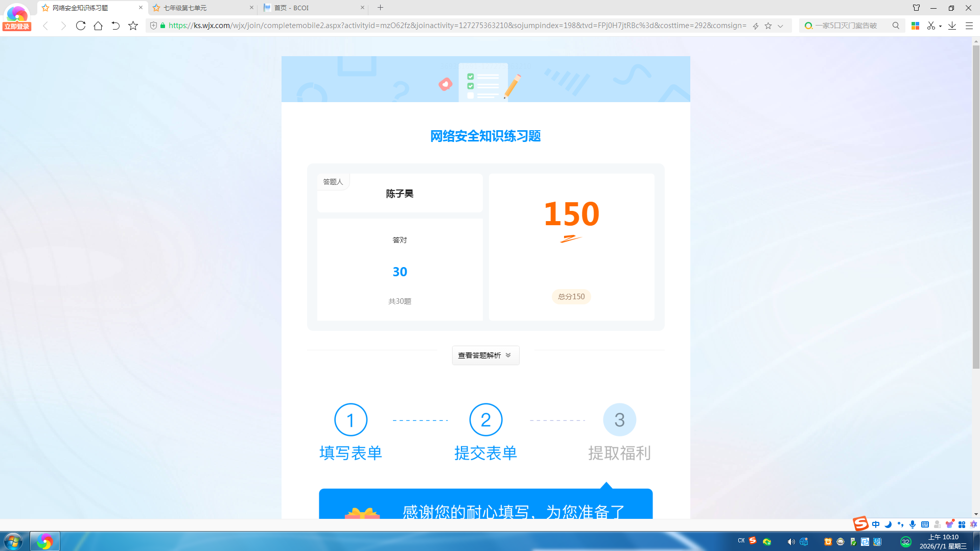
Task: Open the soft keyboard icon on IME bar
Action: pos(925,524)
